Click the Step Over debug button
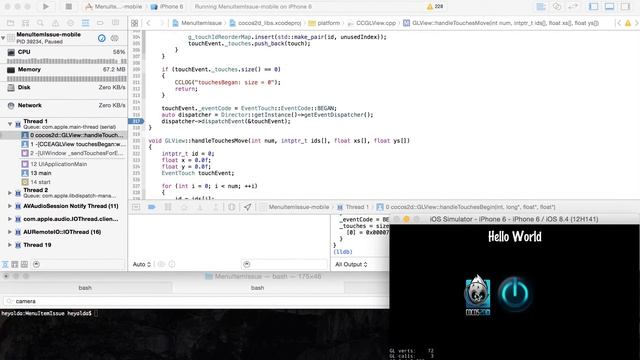The image size is (640, 360). click(x=184, y=207)
